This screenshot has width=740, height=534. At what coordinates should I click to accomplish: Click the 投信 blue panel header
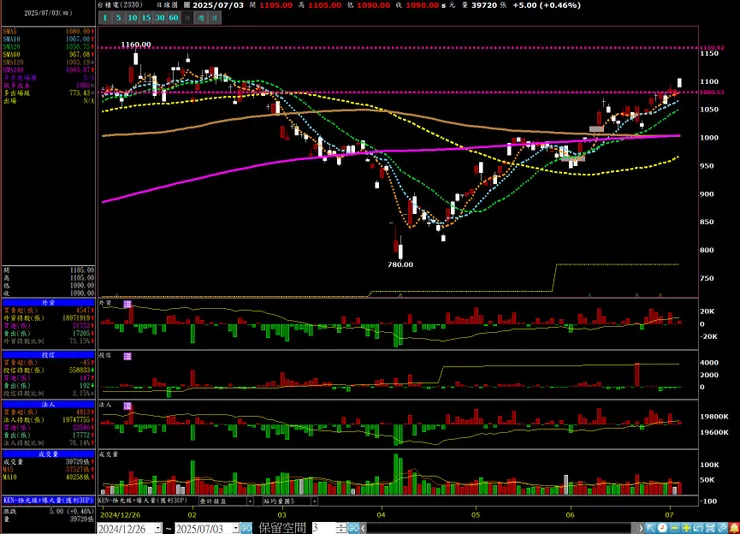[x=49, y=355]
